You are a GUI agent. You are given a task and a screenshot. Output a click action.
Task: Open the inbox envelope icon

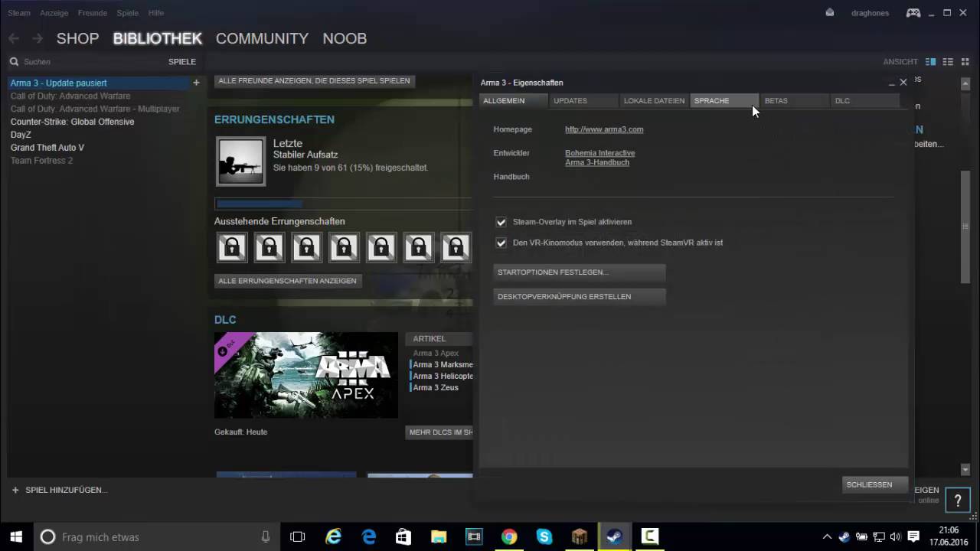830,13
